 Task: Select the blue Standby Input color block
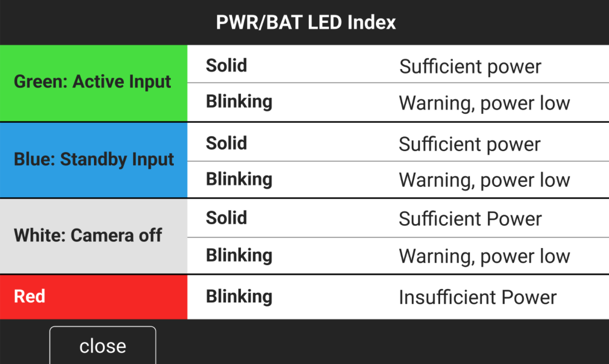pos(93,159)
